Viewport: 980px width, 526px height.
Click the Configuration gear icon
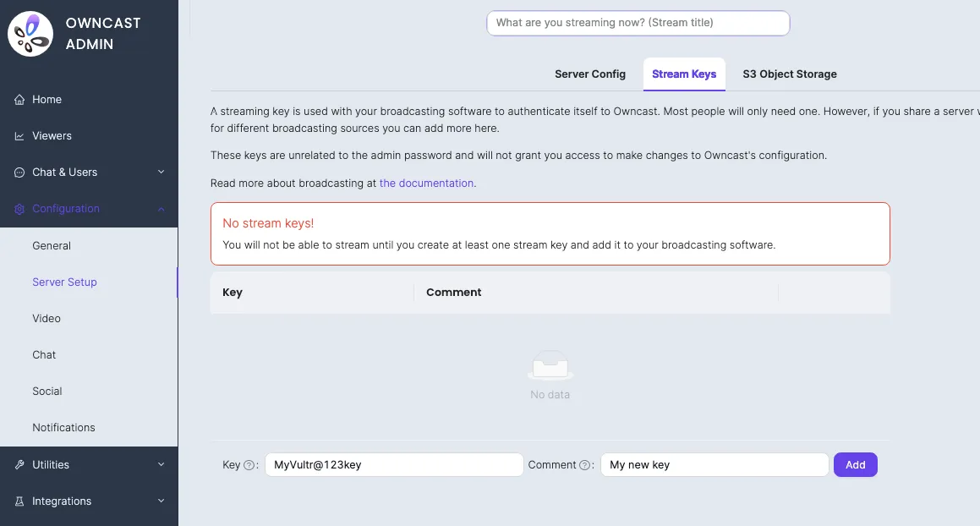(19, 209)
